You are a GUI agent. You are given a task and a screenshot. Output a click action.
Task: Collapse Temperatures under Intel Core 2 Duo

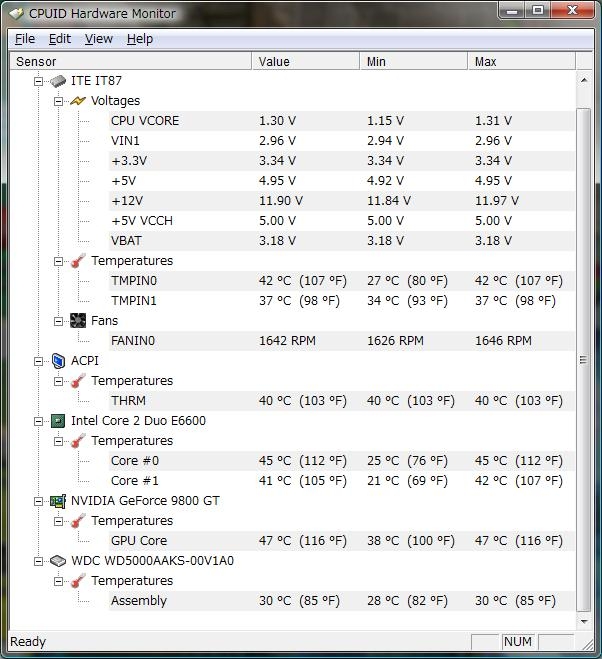(x=58, y=441)
